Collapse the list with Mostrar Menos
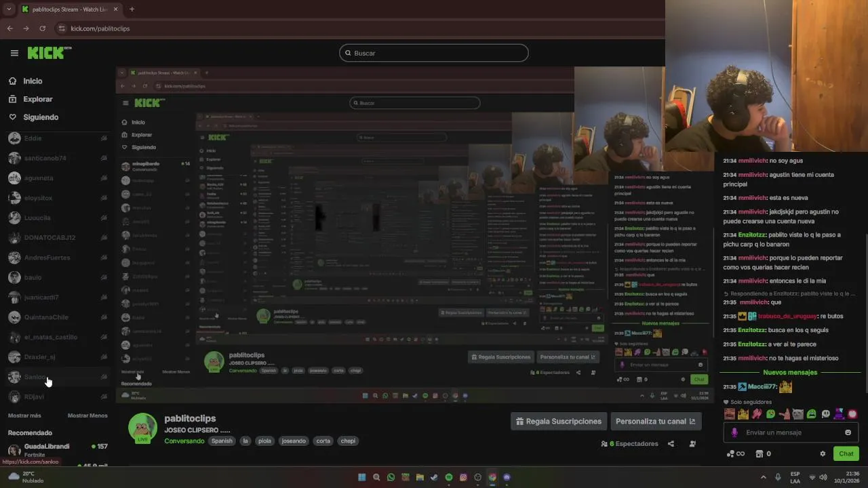Screen dimensions: 868x488 (x=87, y=415)
